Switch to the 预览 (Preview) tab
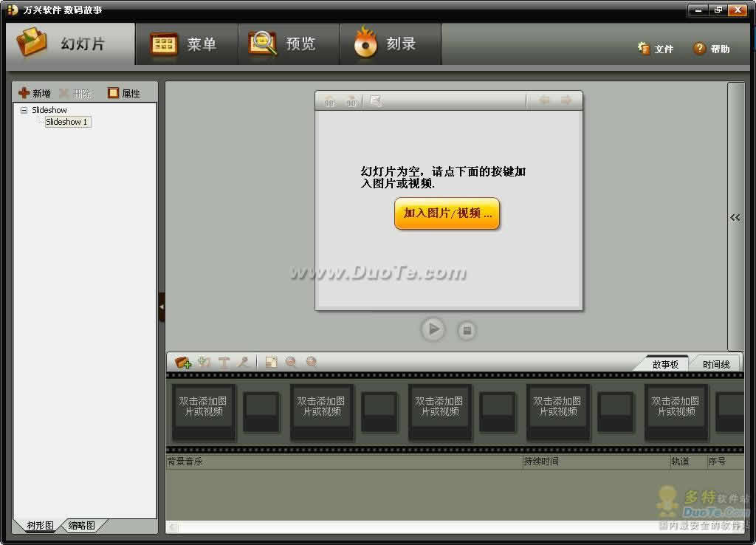Viewport: 756px width, 545px height. point(288,44)
